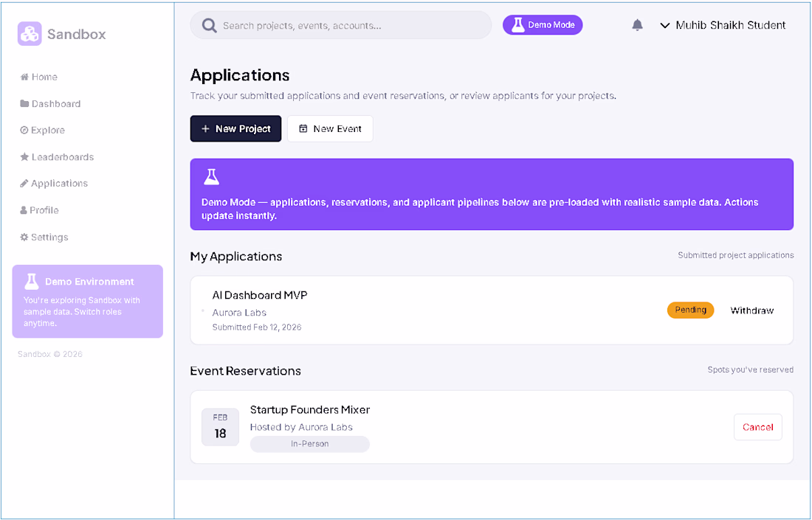Viewport: 812px width, 520px height.
Task: Click the Settings gear icon
Action: pyautogui.click(x=24, y=237)
